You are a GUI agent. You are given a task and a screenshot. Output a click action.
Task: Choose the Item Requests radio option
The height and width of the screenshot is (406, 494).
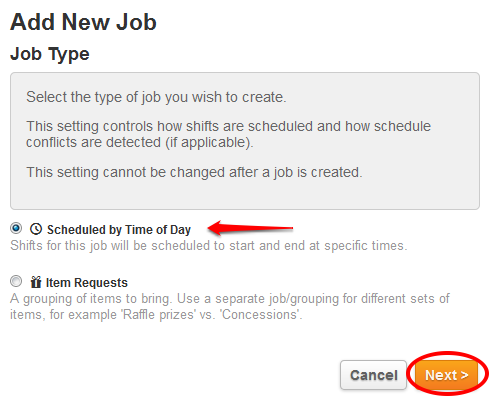pos(16,281)
